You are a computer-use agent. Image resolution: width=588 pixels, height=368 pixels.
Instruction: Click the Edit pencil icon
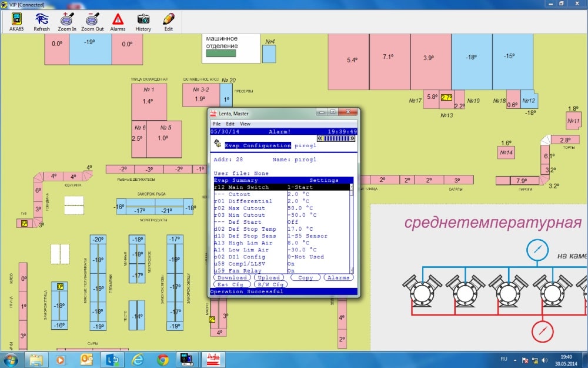point(168,22)
